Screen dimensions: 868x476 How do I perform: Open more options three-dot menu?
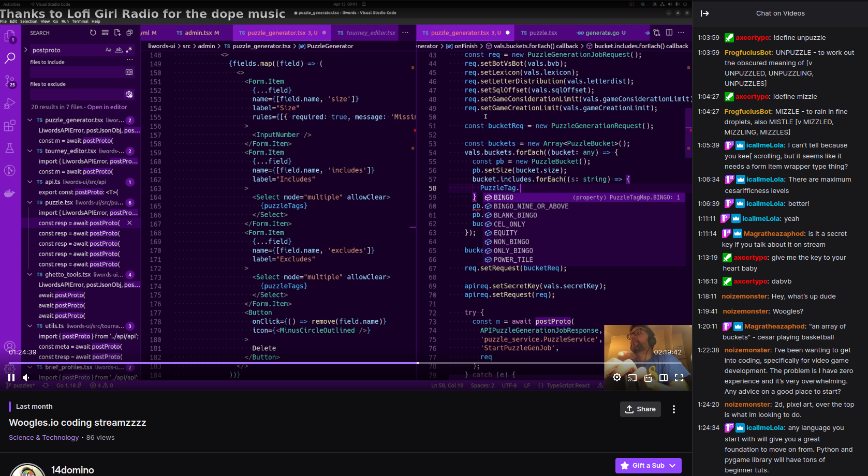[673, 409]
